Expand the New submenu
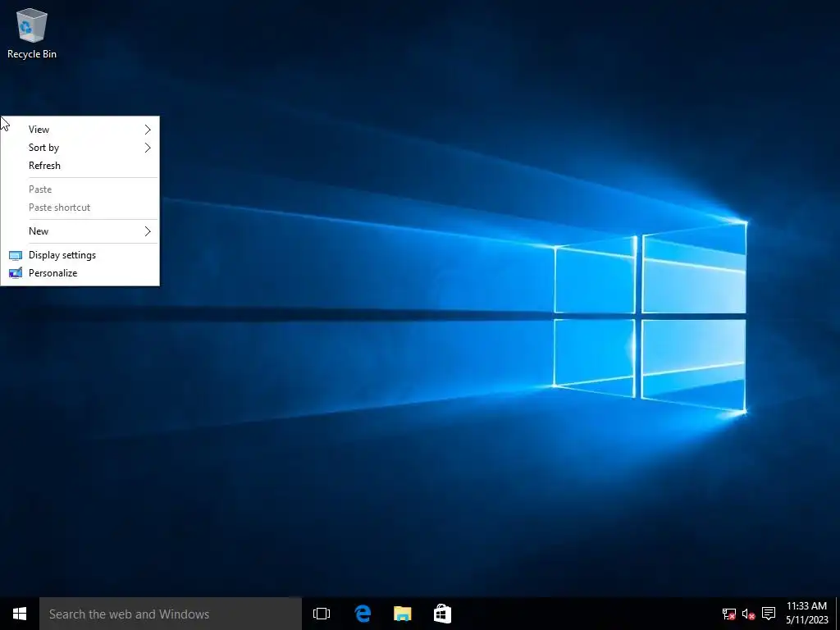Screen dimensions: 840x630 click(80, 231)
